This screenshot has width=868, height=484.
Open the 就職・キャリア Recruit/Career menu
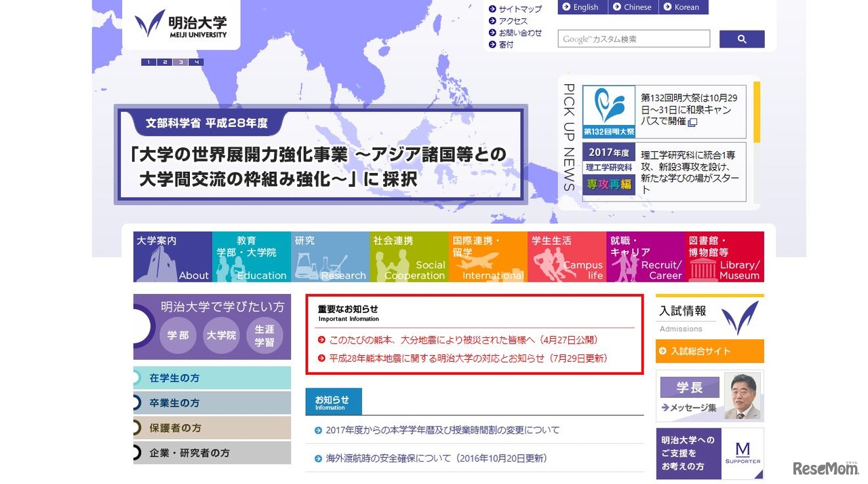click(646, 257)
